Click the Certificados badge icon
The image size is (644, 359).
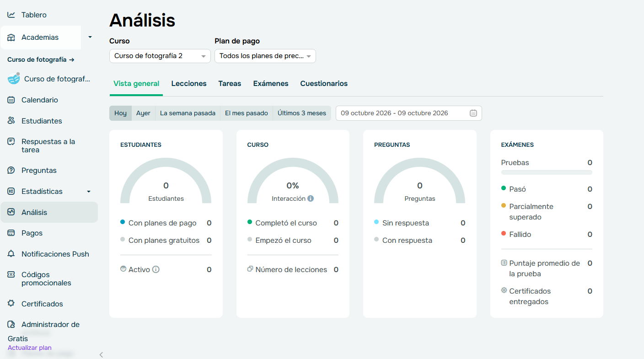click(x=11, y=304)
